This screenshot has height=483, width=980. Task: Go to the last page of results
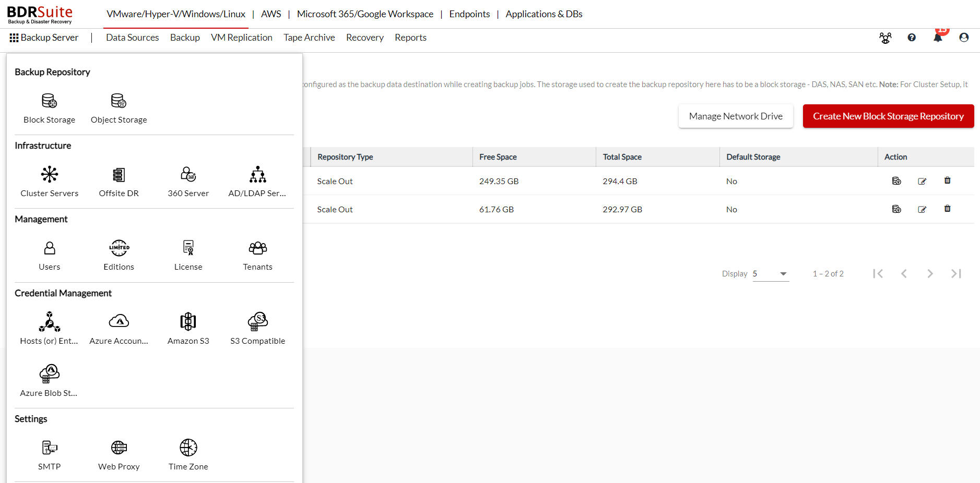956,274
